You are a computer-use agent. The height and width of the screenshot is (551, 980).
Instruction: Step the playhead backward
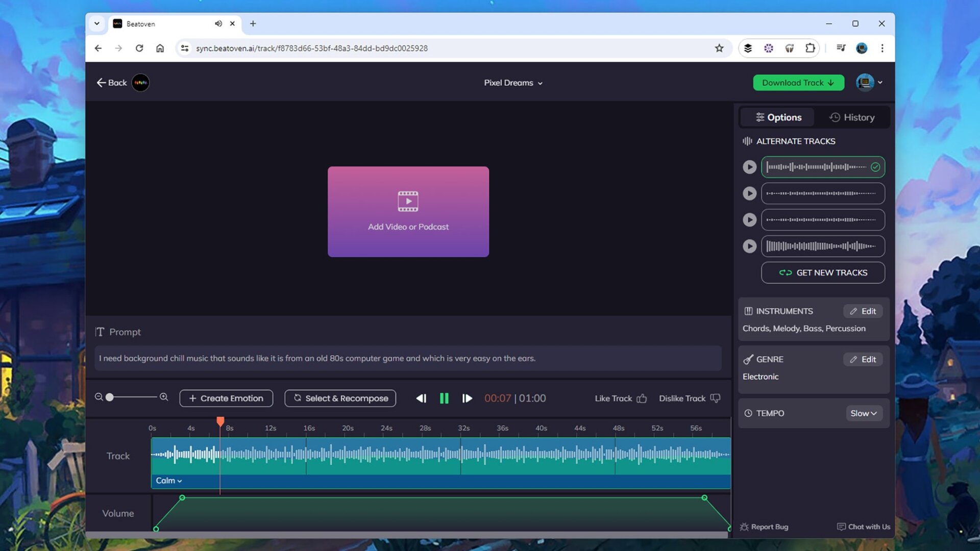tap(421, 398)
